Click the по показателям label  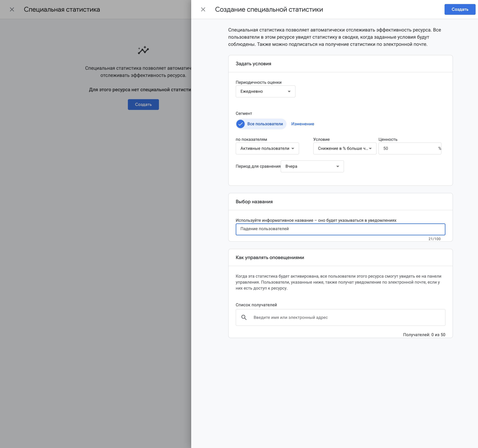(x=251, y=139)
